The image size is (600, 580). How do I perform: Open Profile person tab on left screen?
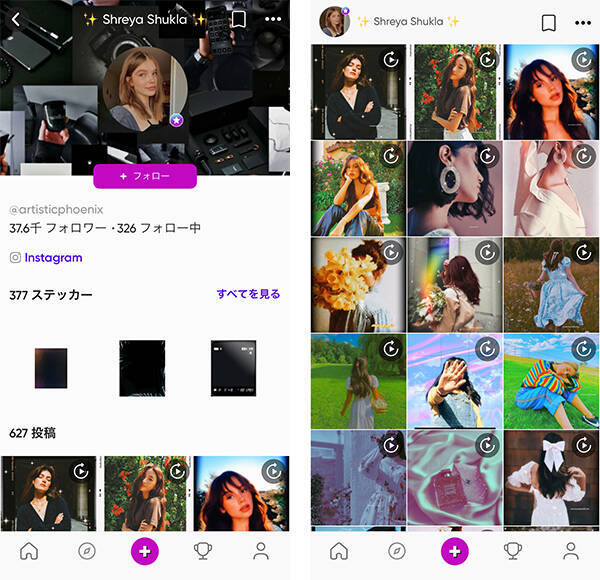coord(261,551)
